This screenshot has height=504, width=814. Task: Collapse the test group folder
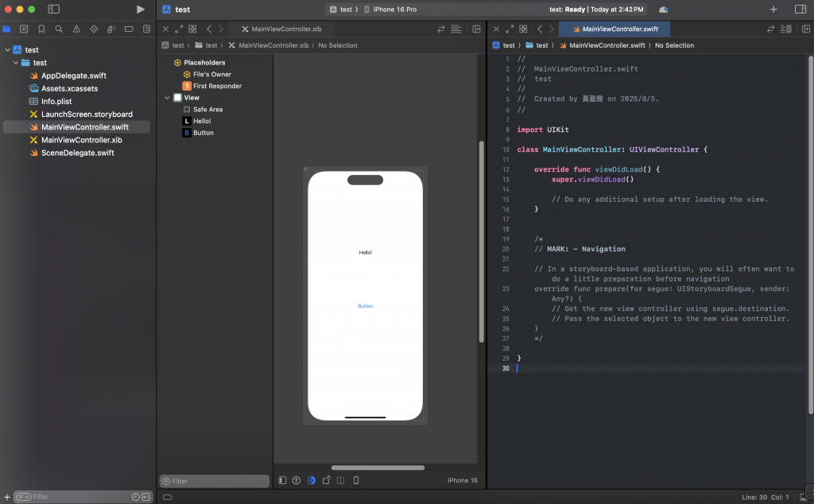coord(16,63)
